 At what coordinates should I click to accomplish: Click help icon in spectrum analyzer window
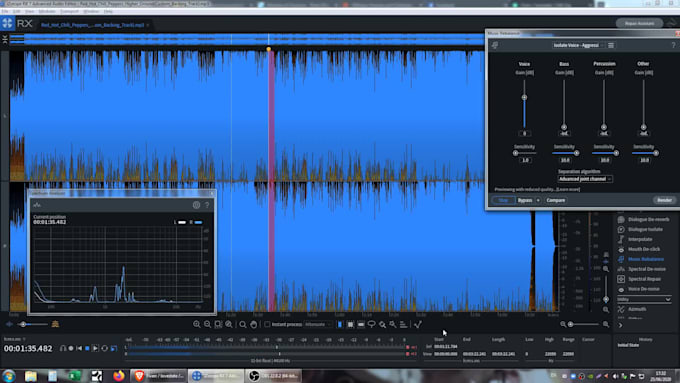click(207, 205)
